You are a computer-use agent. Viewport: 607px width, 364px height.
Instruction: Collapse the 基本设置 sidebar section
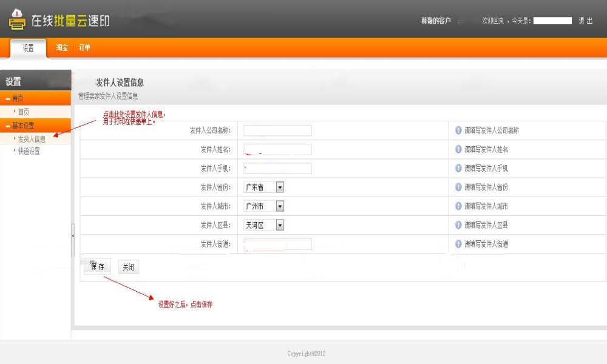tap(35, 126)
